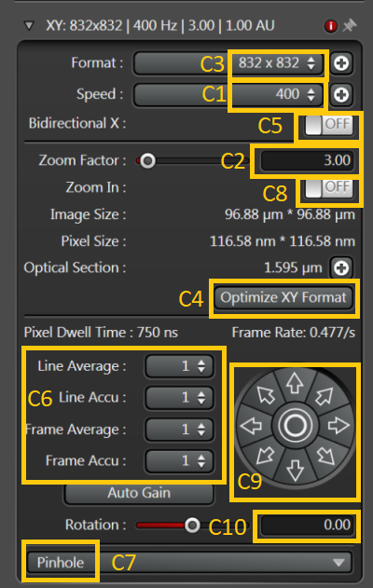Image resolution: width=373 pixels, height=588 pixels.
Task: Click the plus icon next to Speed
Action: click(341, 94)
